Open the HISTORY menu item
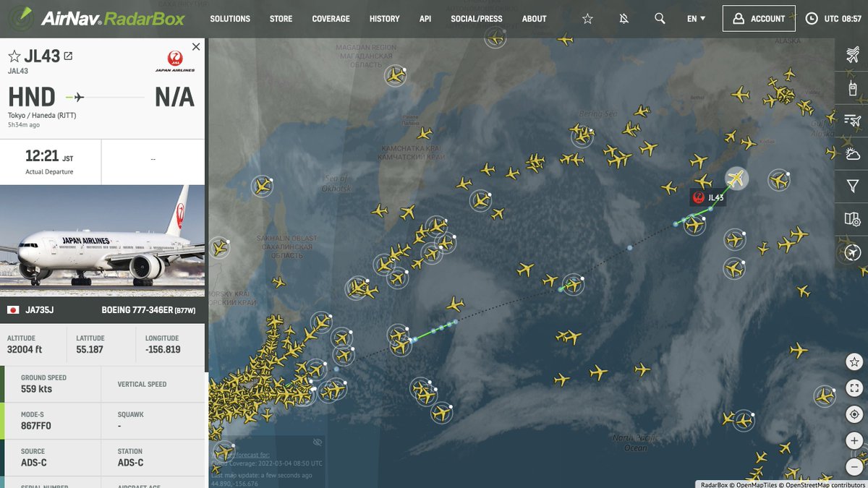Screen dimensions: 868x488 pyautogui.click(x=384, y=19)
